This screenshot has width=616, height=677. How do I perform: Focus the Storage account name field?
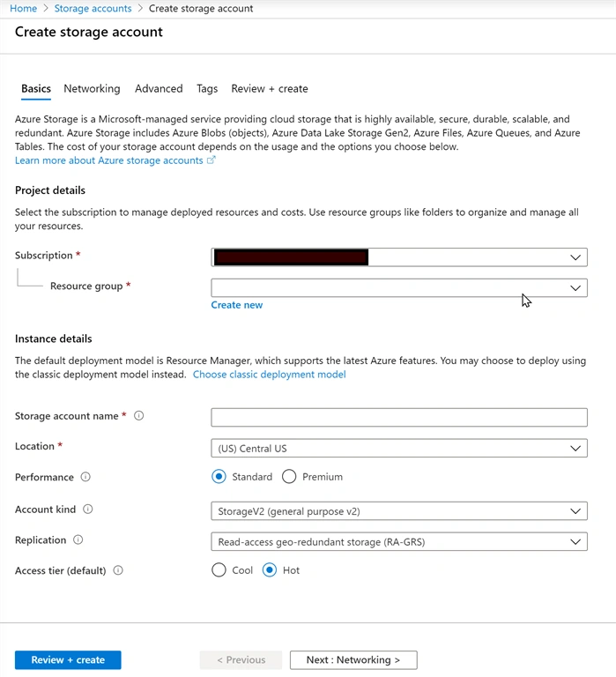pos(399,418)
